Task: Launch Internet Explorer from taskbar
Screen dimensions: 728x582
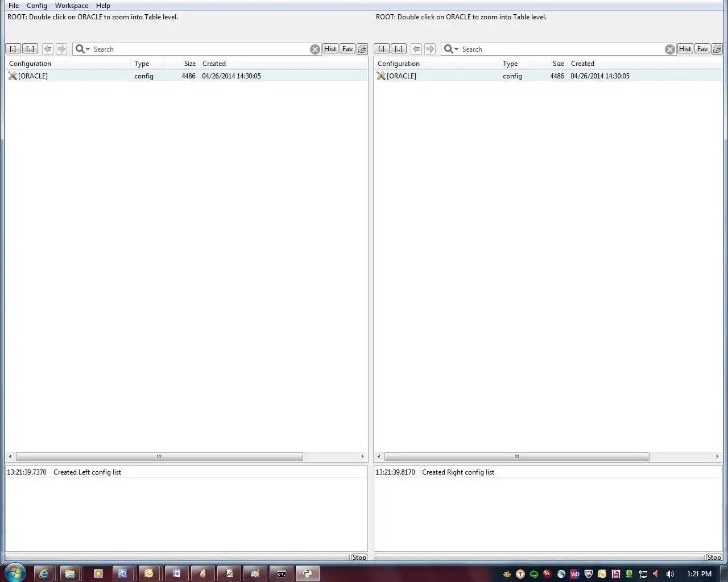Action: pos(44,573)
